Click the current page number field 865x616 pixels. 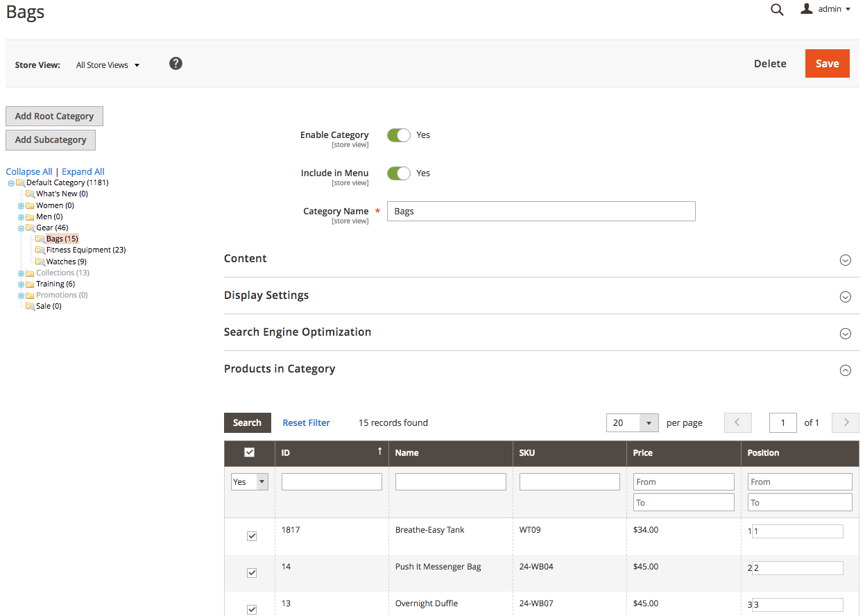pos(783,422)
